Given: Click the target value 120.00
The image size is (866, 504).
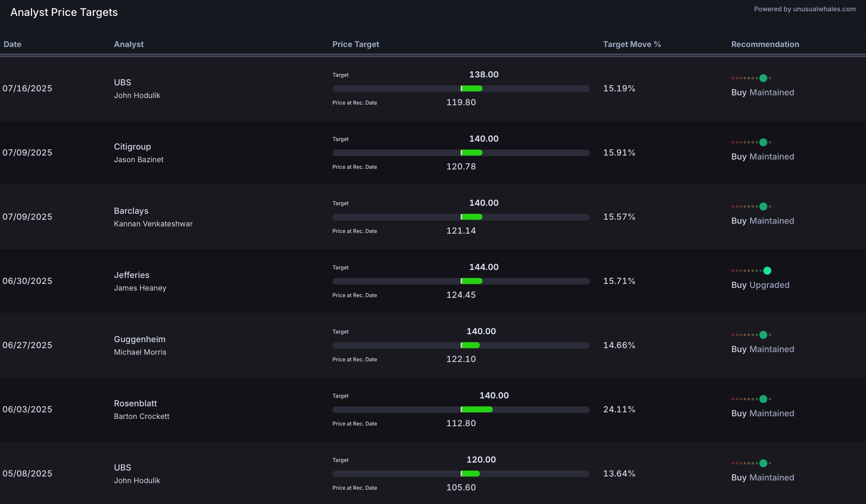Looking at the screenshot, I should (x=481, y=459).
